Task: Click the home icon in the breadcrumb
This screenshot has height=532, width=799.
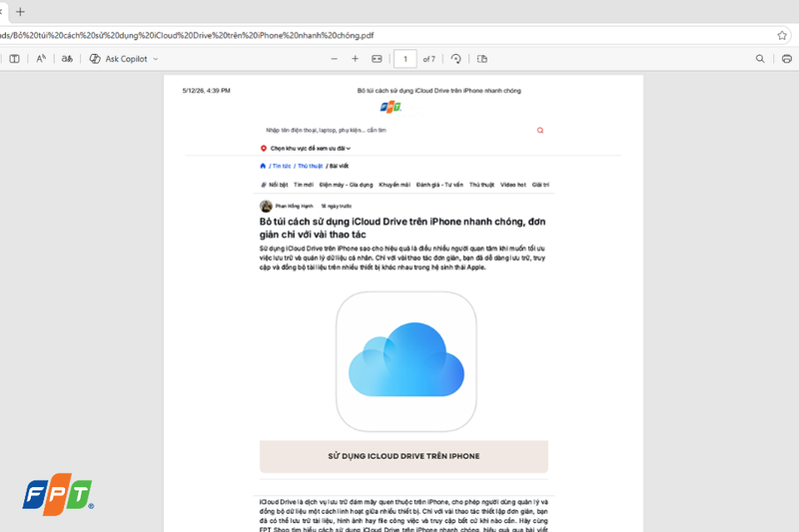Action: tap(263, 166)
